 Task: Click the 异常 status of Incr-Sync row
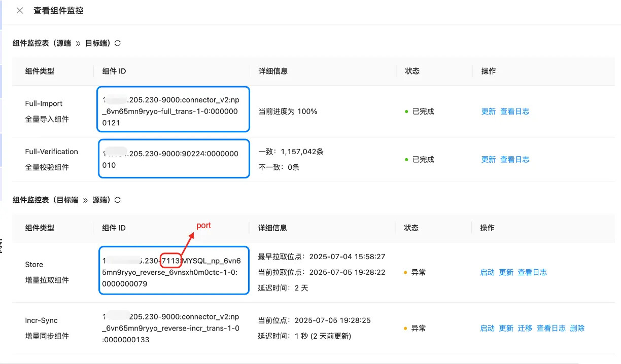(x=415, y=328)
